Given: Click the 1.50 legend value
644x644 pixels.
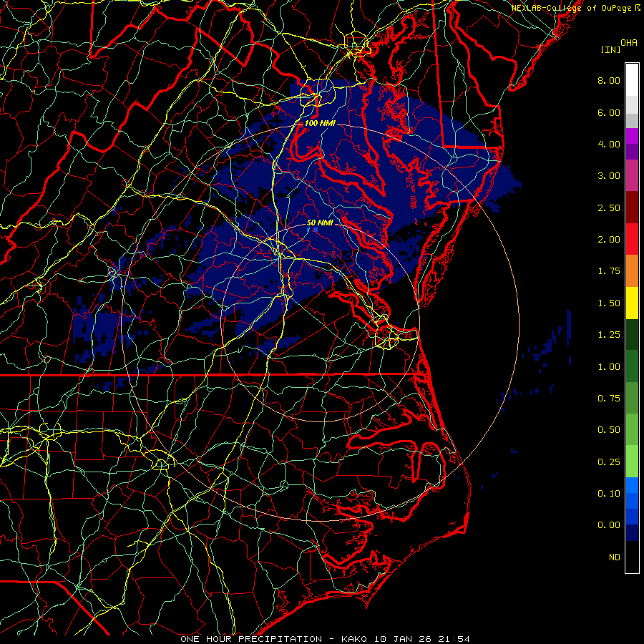Looking at the screenshot, I should coord(609,303).
